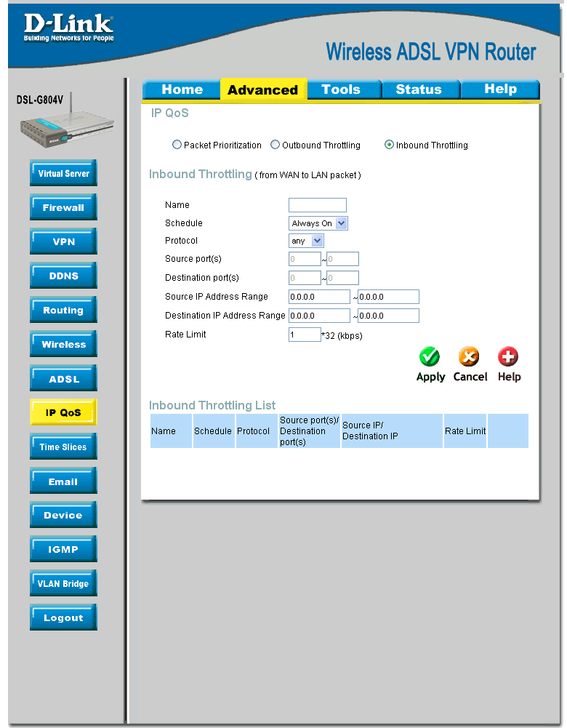Image resolution: width=567 pixels, height=728 pixels.
Task: Click the Destination port end field
Action: tap(342, 278)
